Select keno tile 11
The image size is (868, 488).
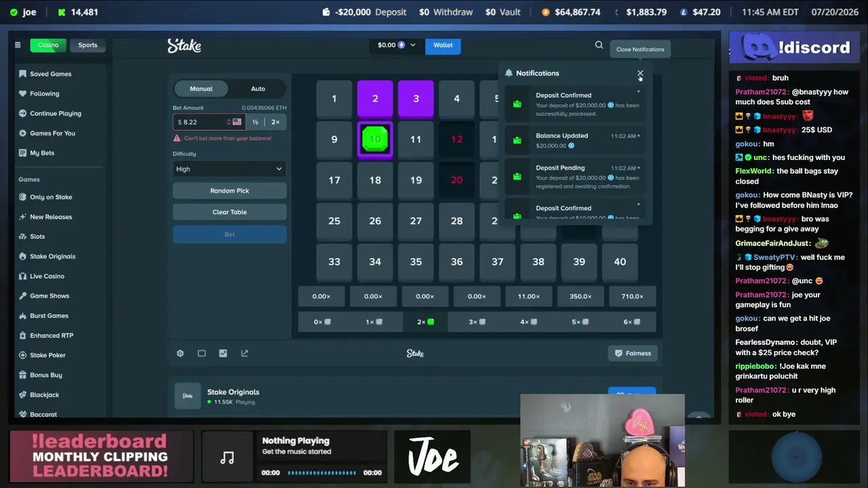[x=416, y=140]
